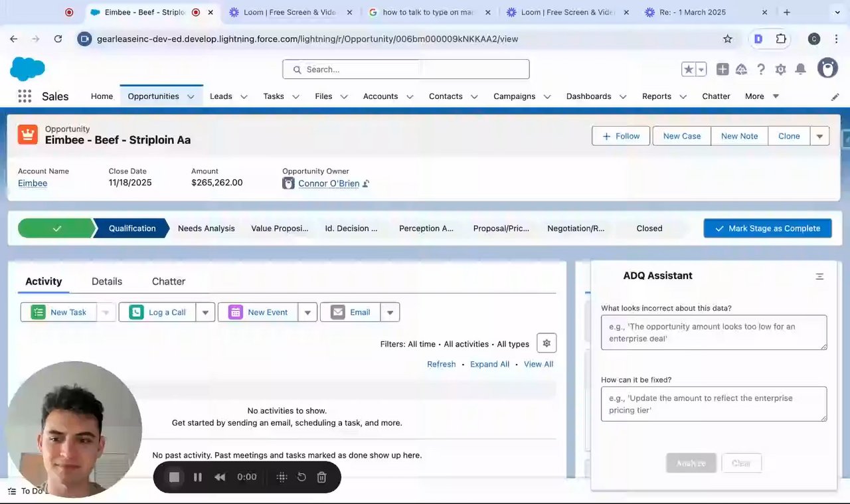The height and width of the screenshot is (504, 850).
Task: Open the New Event dropdown arrow
Action: tap(307, 312)
